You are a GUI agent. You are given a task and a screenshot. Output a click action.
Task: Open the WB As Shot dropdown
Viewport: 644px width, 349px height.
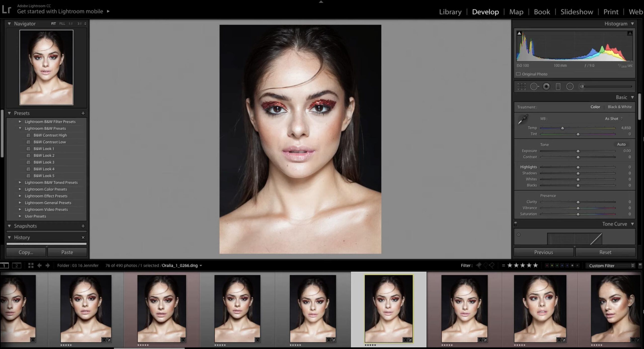(614, 119)
